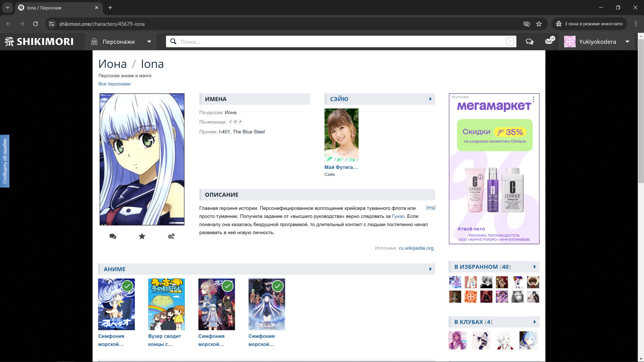
Task: Toggle the watched checkmark on the first anime poster
Action: tap(127, 286)
